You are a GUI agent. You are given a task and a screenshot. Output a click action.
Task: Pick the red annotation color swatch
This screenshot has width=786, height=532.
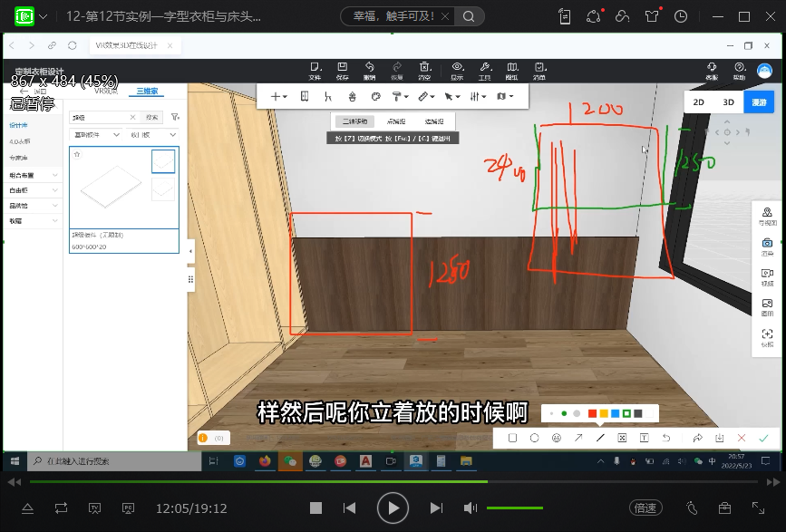click(592, 413)
